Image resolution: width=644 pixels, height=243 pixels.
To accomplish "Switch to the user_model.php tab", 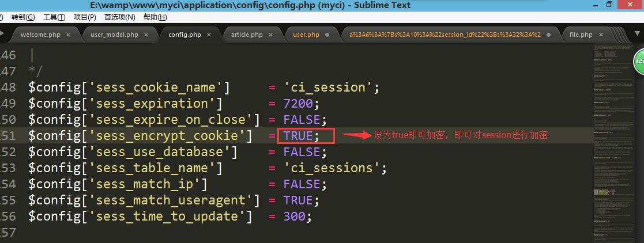I will point(114,35).
